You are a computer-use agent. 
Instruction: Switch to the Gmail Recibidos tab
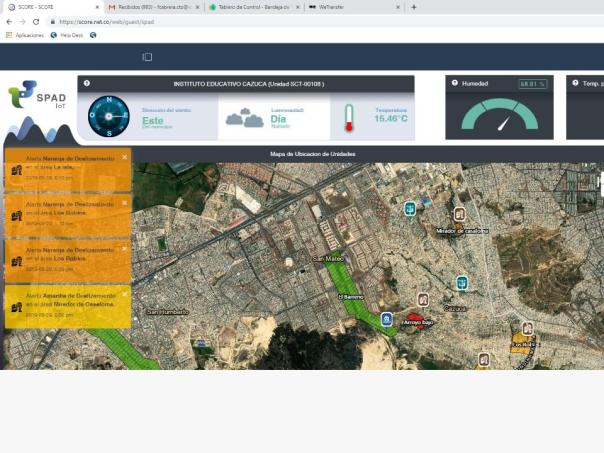coord(153,7)
